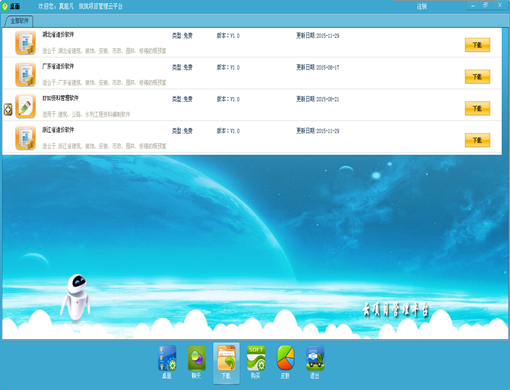The width and height of the screenshot is (510, 390).
Task: Click the white robot mascot on the desktop
Action: (76, 297)
